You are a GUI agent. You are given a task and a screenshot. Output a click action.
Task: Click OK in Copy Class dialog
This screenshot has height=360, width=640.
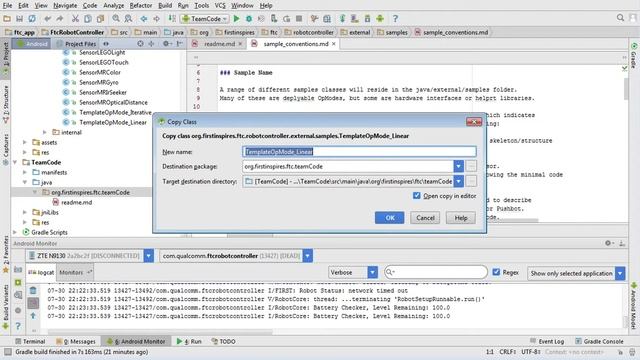coord(390,218)
